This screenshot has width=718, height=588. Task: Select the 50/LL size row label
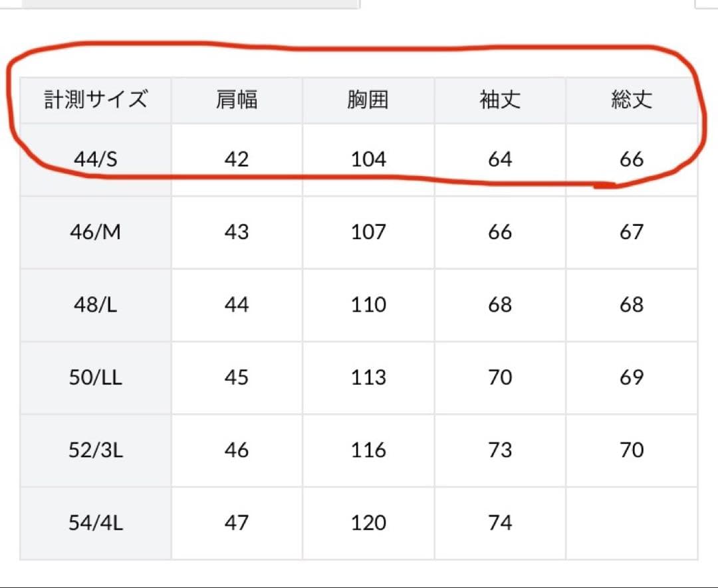click(x=96, y=377)
